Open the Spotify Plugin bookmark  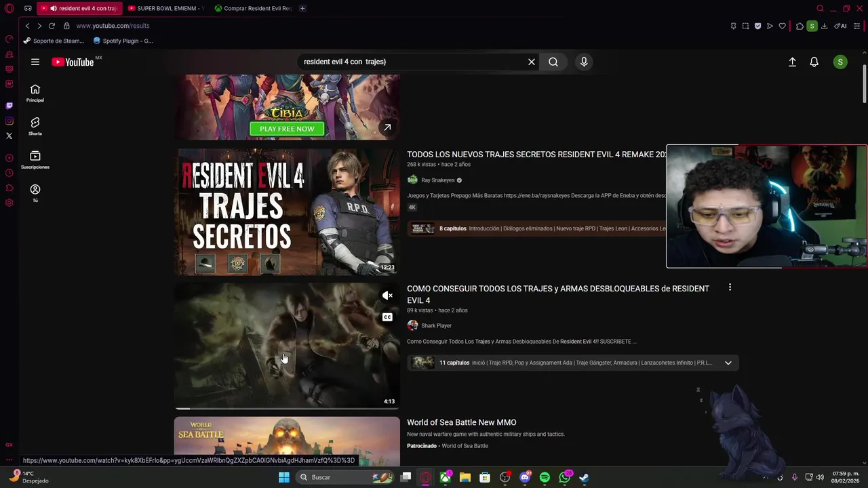click(x=123, y=41)
